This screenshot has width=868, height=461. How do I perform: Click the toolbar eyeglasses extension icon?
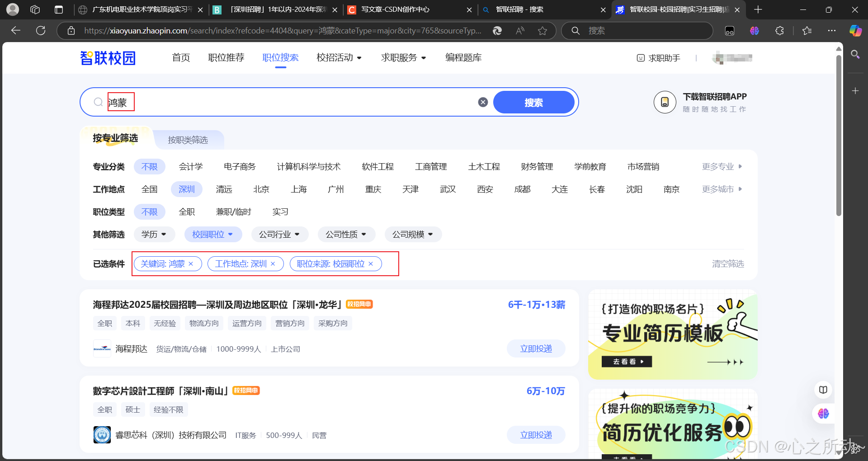730,30
